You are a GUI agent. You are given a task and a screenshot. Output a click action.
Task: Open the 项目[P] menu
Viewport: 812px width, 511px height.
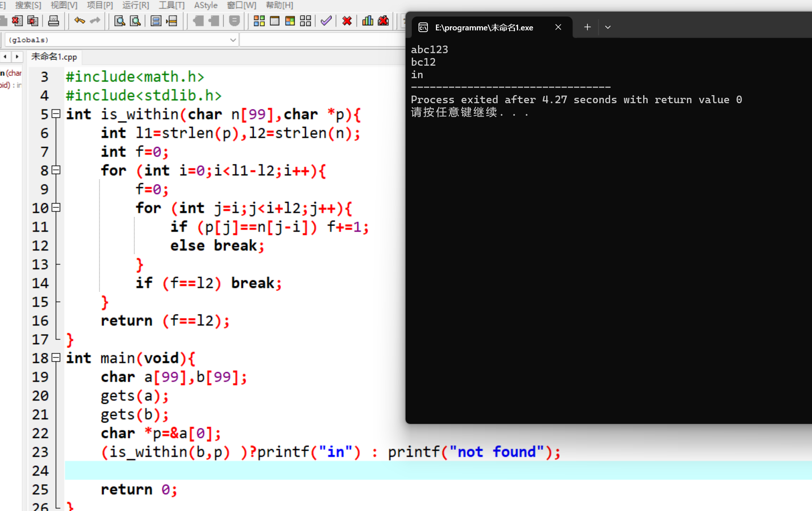(x=100, y=5)
